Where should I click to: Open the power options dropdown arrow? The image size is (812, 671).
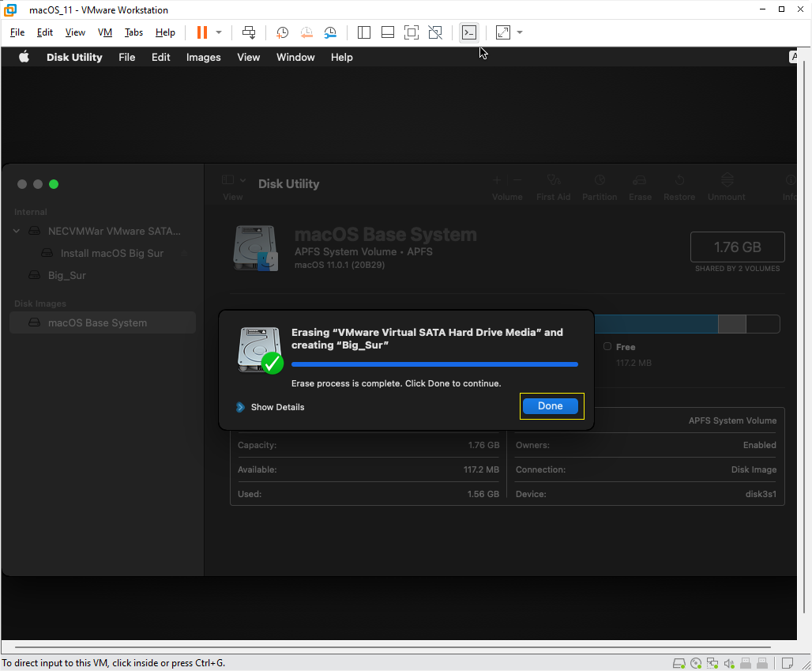pyautogui.click(x=219, y=32)
